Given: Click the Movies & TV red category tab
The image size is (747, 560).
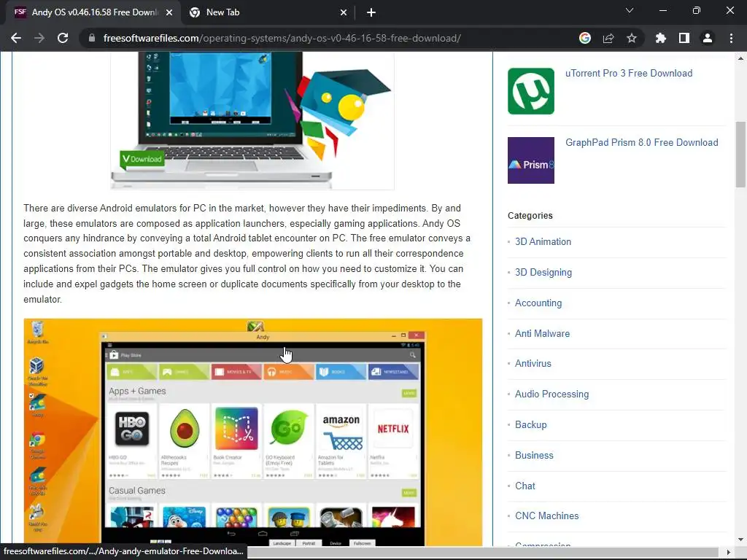Looking at the screenshot, I should click(237, 371).
